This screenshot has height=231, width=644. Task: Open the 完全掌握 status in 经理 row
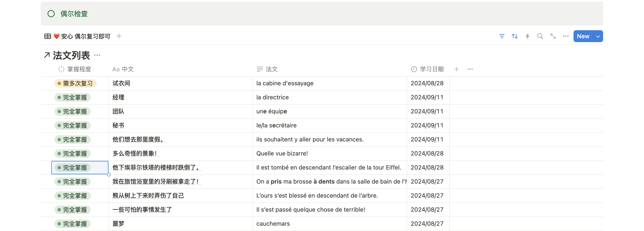[x=72, y=97]
